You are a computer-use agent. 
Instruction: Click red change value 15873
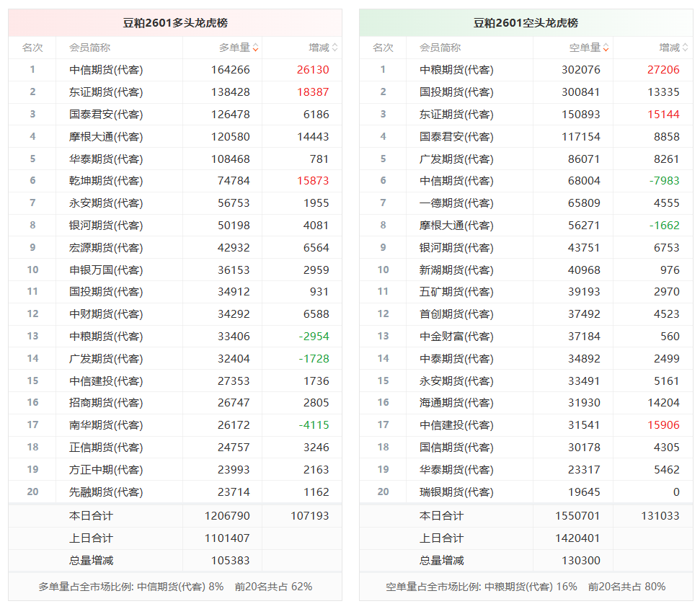pyautogui.click(x=313, y=181)
